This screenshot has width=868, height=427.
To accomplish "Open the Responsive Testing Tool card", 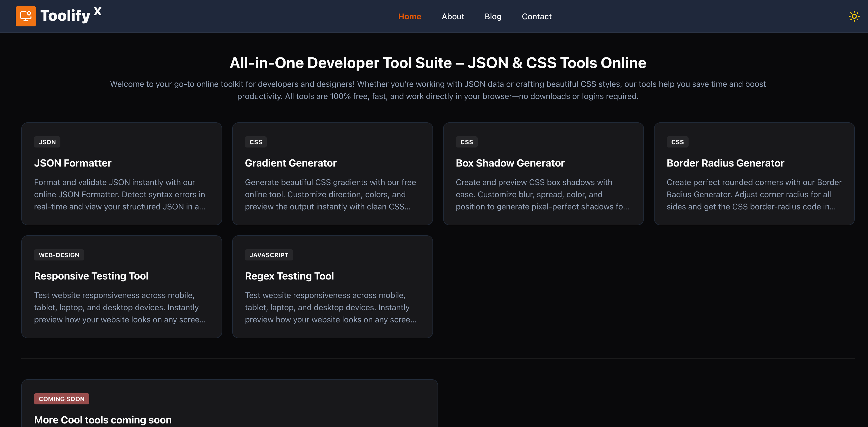I will (x=122, y=286).
